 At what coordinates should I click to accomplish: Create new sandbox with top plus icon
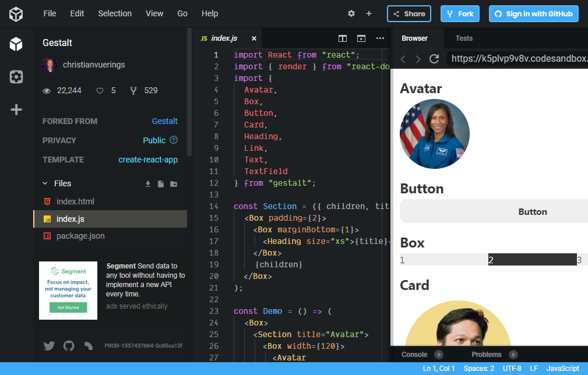[x=369, y=13]
